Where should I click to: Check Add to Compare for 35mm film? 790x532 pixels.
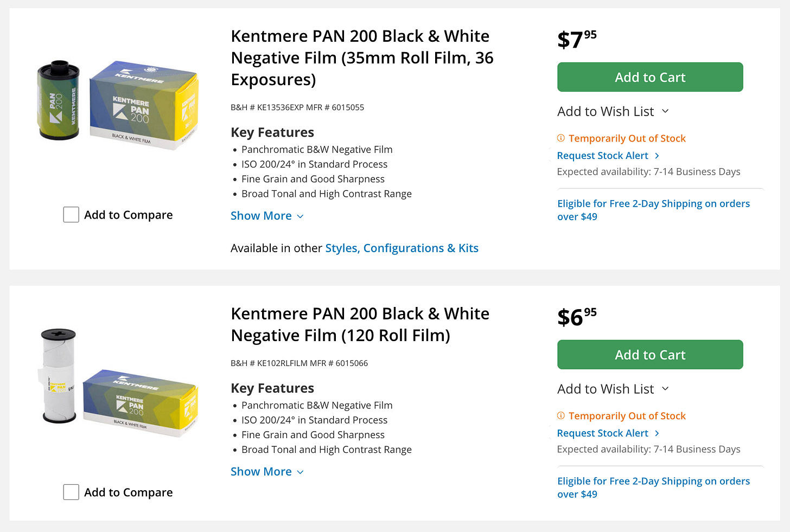point(71,215)
